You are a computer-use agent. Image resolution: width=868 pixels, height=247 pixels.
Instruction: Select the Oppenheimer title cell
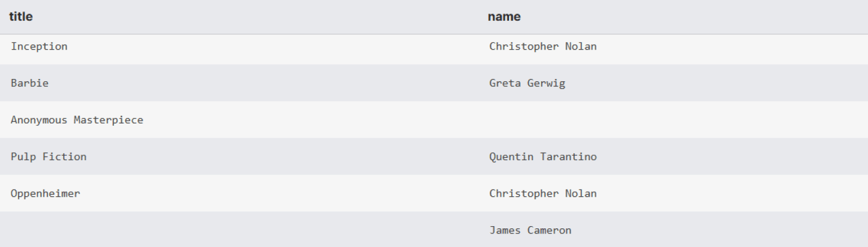[x=46, y=193]
